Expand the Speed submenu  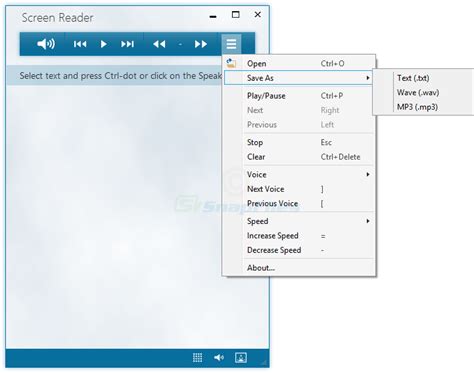pos(299,221)
